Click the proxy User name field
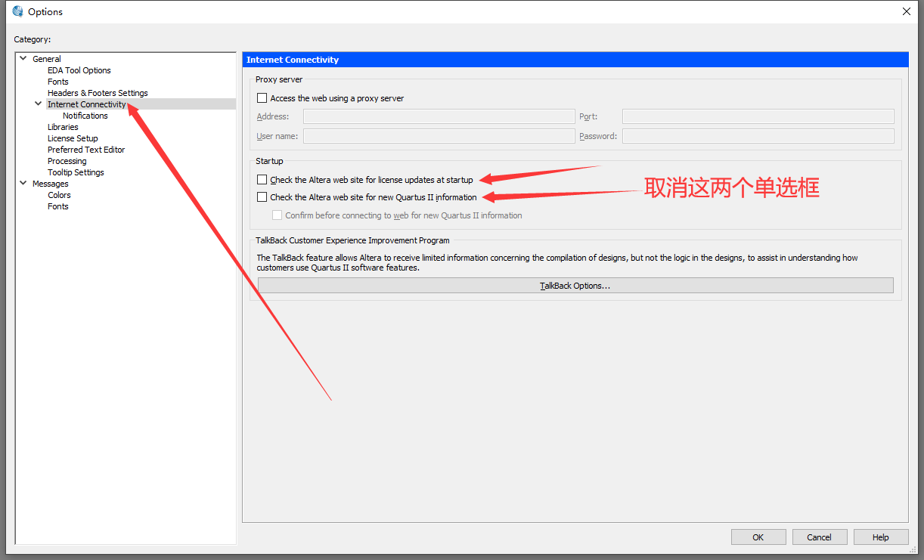 point(439,136)
